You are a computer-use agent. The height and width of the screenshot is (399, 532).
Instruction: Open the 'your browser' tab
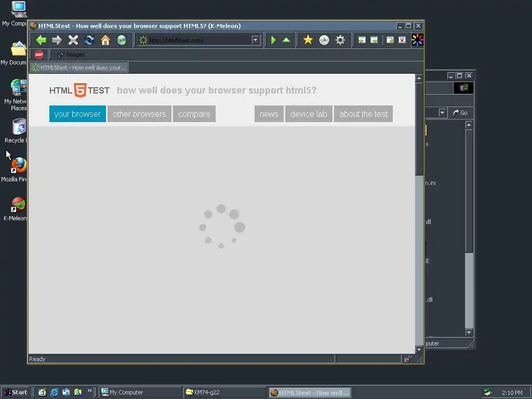[77, 114]
